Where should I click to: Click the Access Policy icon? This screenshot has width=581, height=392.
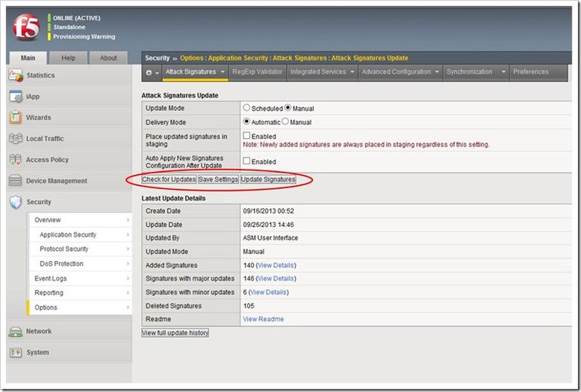pos(15,160)
